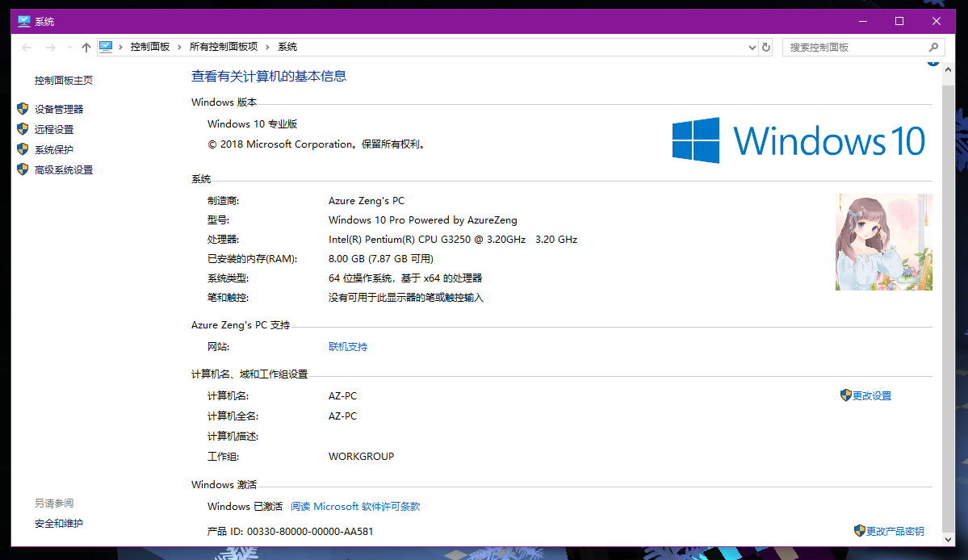Open the help icon at top right
Screen dimensions: 968x560
click(x=932, y=62)
